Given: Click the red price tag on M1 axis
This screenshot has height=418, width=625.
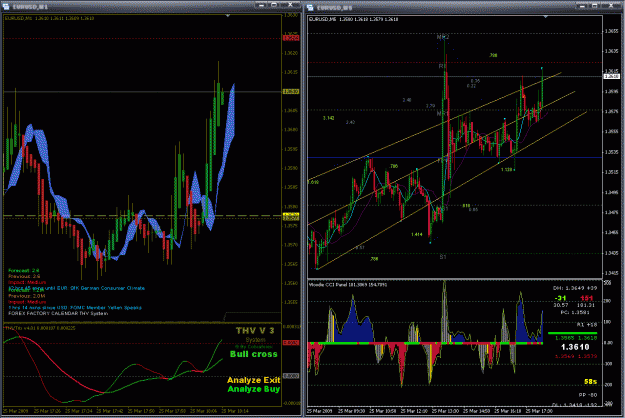Looking at the screenshot, I should tap(291, 38).
